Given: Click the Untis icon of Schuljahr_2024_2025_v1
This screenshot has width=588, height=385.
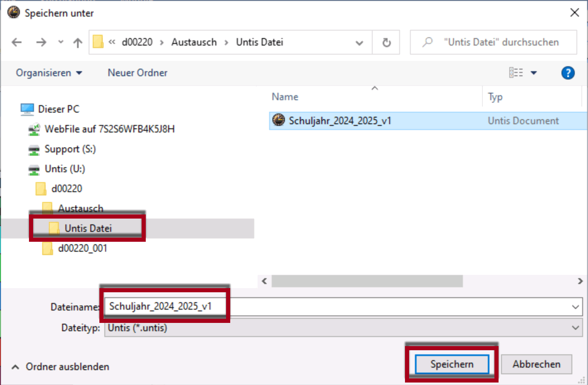Looking at the screenshot, I should point(279,120).
